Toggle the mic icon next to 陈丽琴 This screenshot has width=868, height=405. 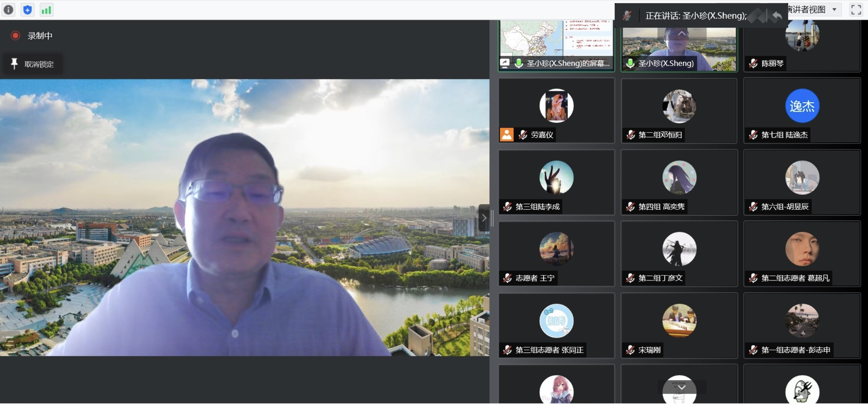(x=753, y=63)
